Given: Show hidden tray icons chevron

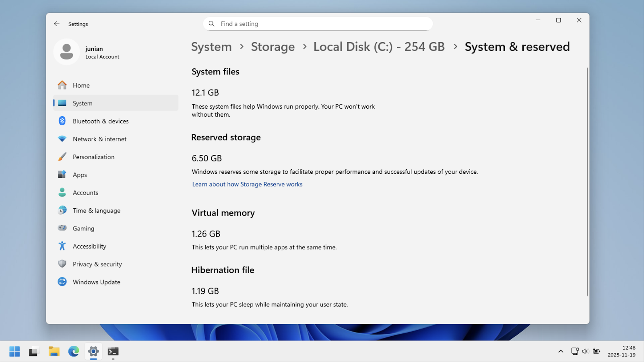Looking at the screenshot, I should [561, 351].
